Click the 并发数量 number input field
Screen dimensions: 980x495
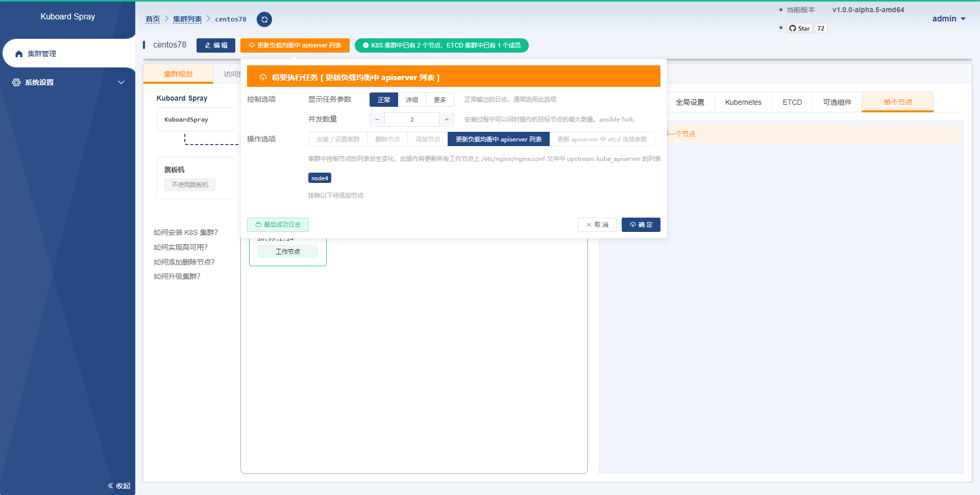[x=412, y=120]
